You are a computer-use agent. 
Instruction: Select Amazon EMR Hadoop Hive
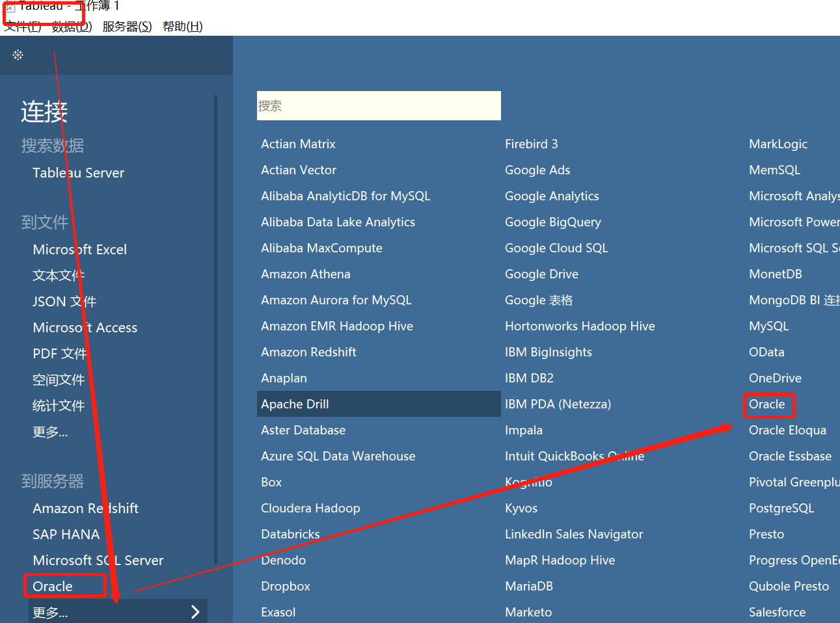[x=337, y=326]
